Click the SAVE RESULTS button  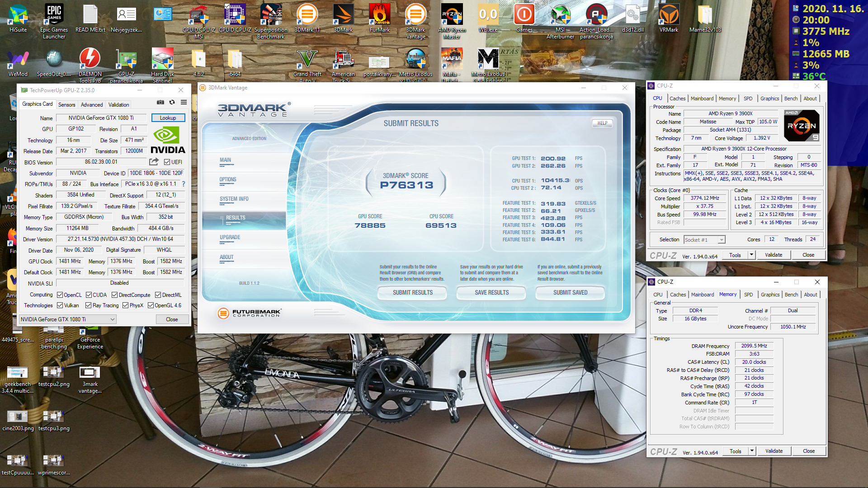click(x=491, y=292)
